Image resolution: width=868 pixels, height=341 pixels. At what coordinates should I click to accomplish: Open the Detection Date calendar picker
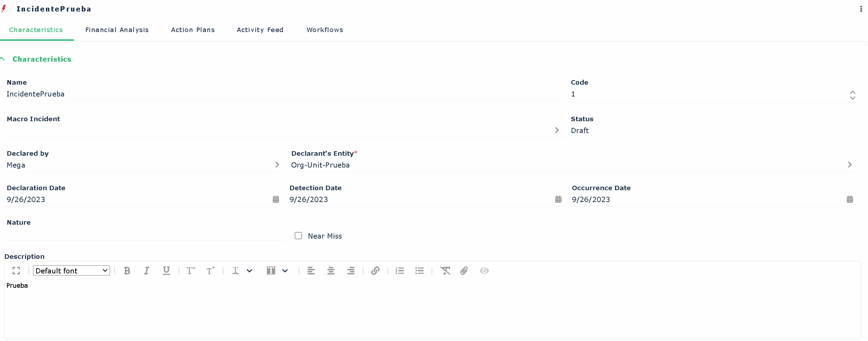click(x=558, y=199)
